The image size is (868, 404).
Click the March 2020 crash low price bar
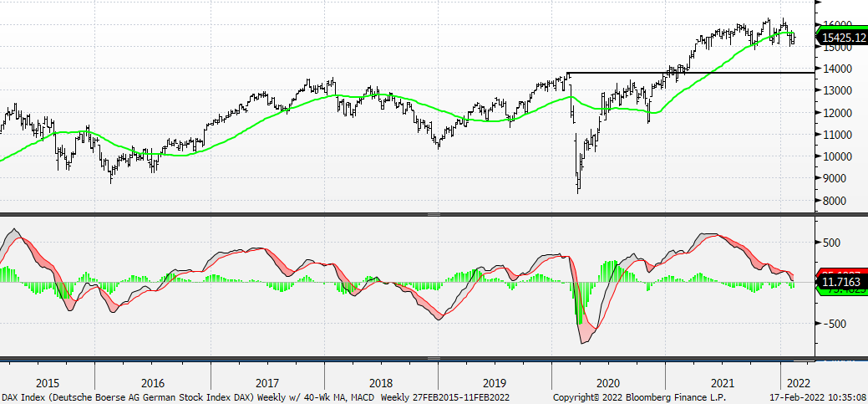578,183
